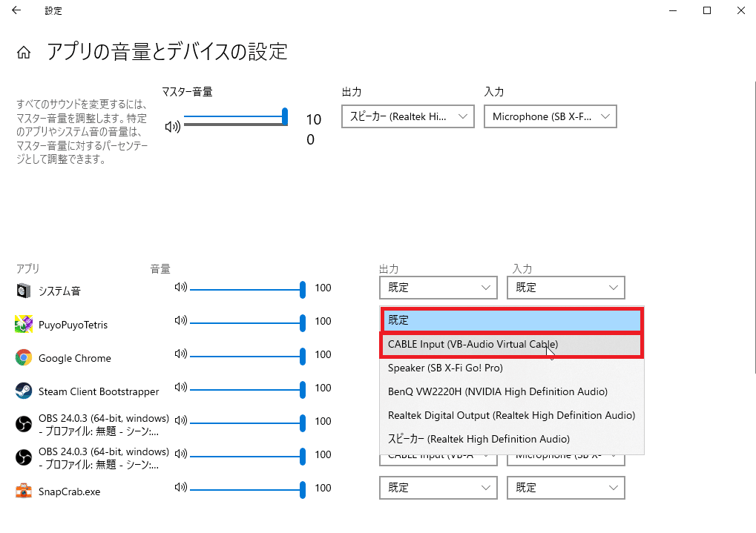Adjust PuyoPuyoTetris volume slider
Viewport: 756px width, 533px height.
click(x=248, y=323)
